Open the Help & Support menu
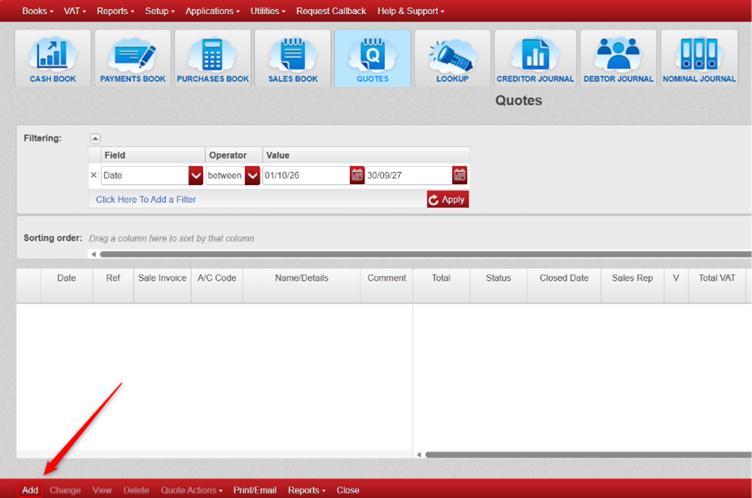This screenshot has height=498, width=752. 411,11
